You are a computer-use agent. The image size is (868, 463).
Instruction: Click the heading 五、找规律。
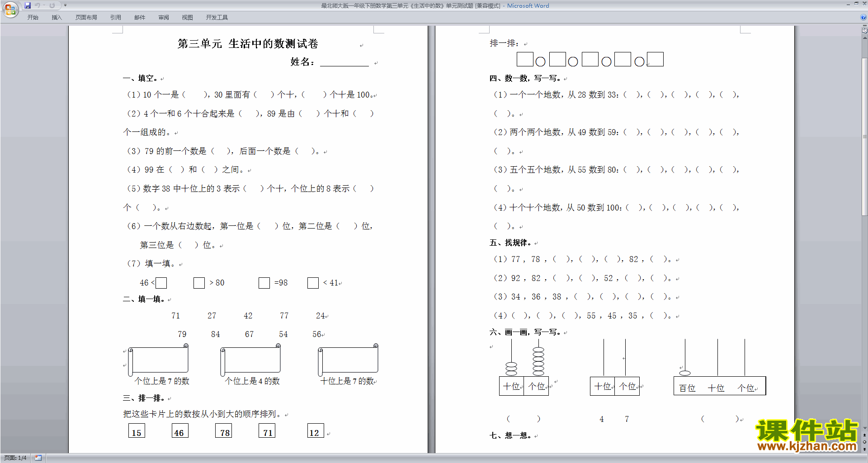tap(510, 243)
